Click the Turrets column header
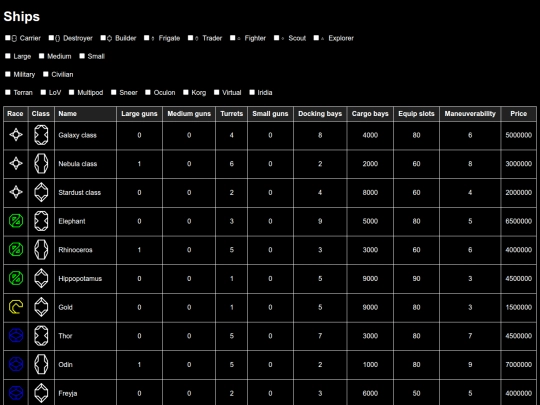The height and width of the screenshot is (405, 540). tap(231, 114)
